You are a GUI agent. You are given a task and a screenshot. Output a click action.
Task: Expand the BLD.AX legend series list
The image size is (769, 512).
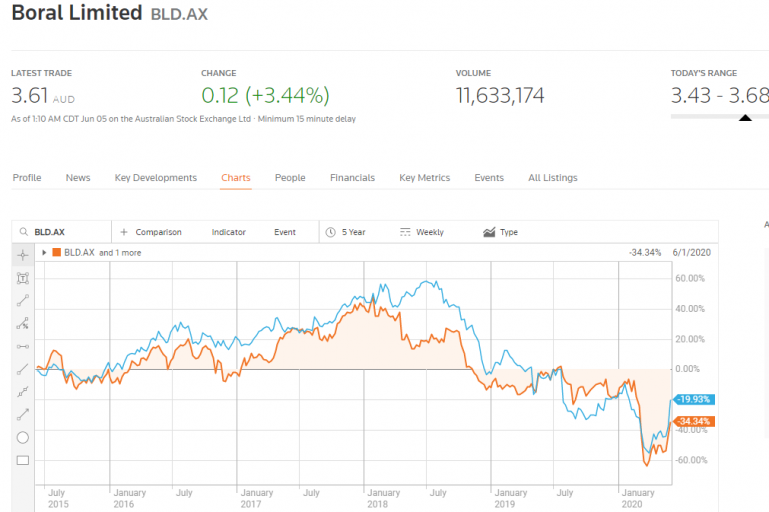point(44,253)
